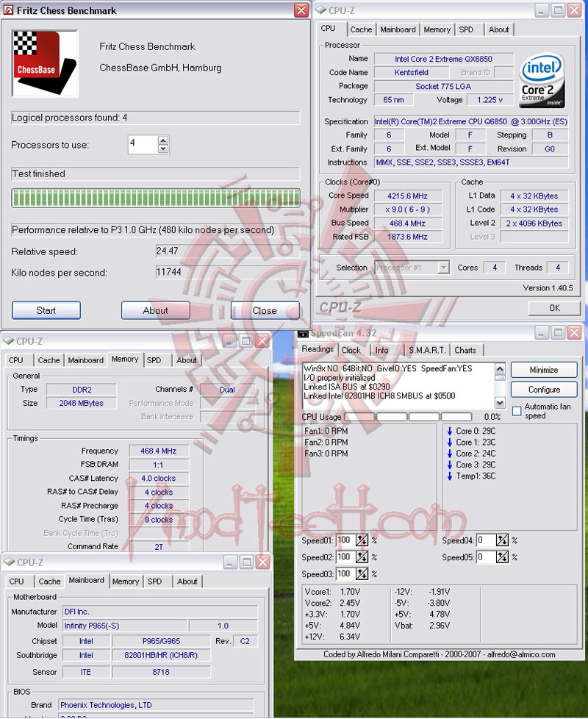Open SPD tab in top-right CPU-Z

tap(466, 29)
